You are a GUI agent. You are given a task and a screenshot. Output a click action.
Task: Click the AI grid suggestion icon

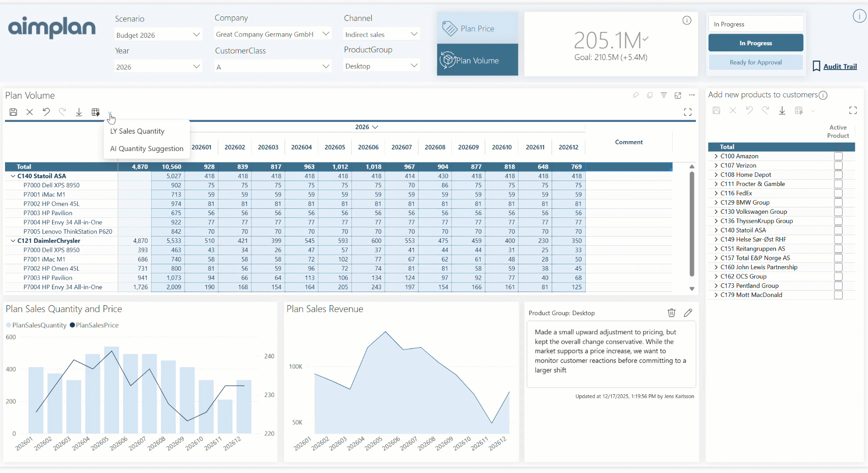point(95,112)
